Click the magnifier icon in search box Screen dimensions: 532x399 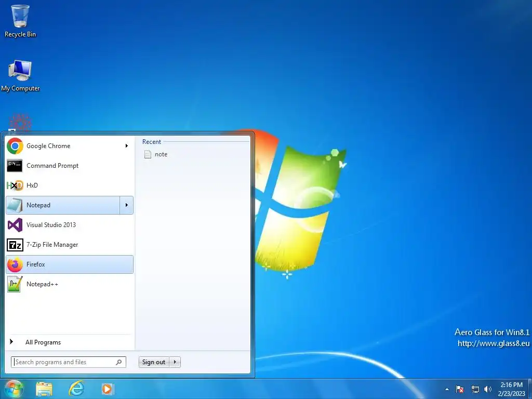pos(119,362)
